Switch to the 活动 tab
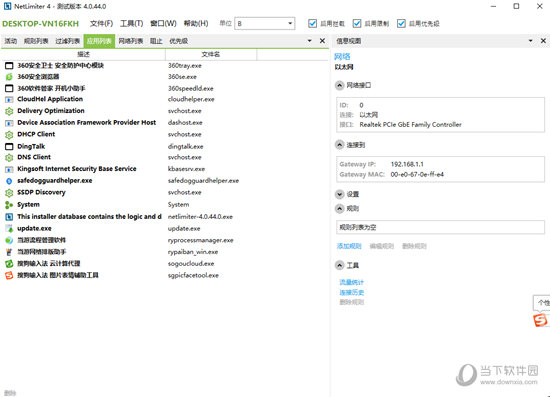The image size is (550, 397). (x=11, y=41)
